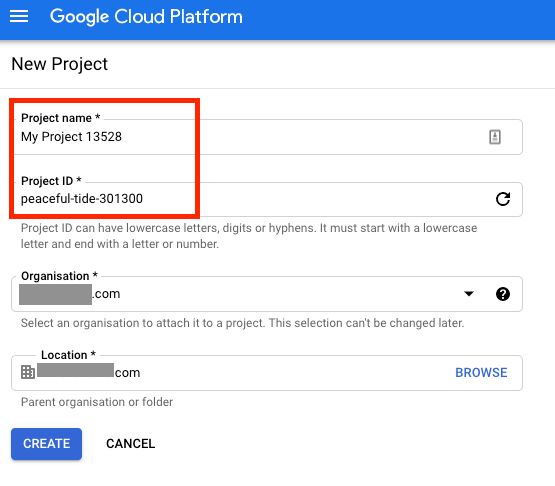
Task: Click the 'Parent organisation or folder' hint text
Action: tap(97, 402)
